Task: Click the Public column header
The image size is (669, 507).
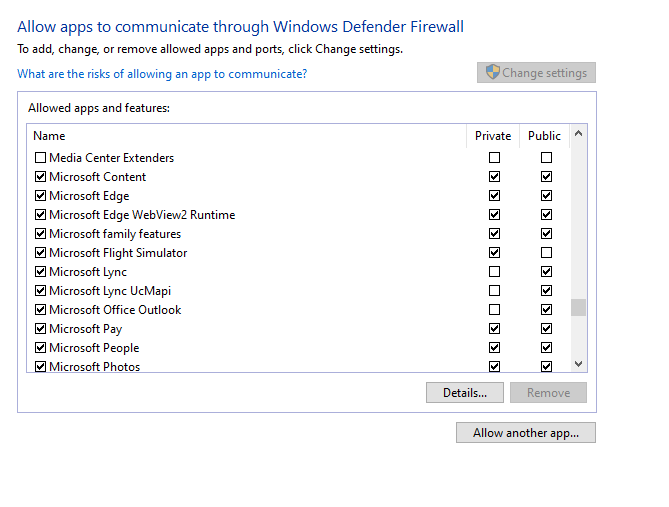Action: click(544, 136)
